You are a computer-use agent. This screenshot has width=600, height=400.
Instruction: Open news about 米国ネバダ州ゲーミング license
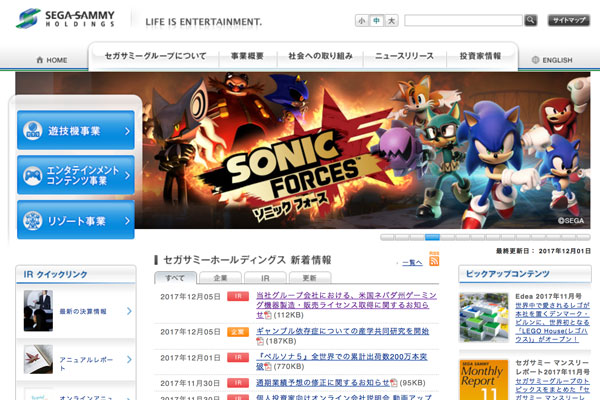pyautogui.click(x=346, y=305)
